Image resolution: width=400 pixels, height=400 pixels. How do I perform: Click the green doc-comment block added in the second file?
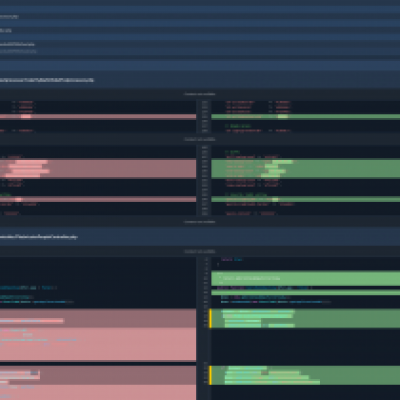coord(306,278)
